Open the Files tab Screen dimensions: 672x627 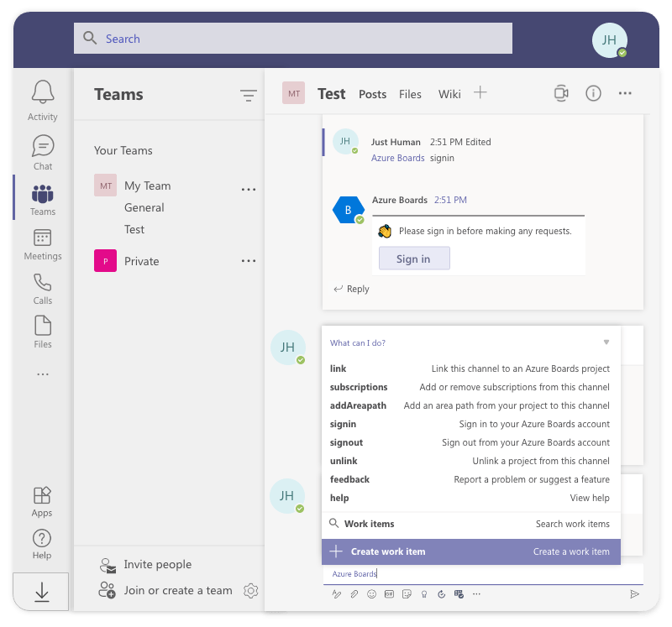(410, 94)
